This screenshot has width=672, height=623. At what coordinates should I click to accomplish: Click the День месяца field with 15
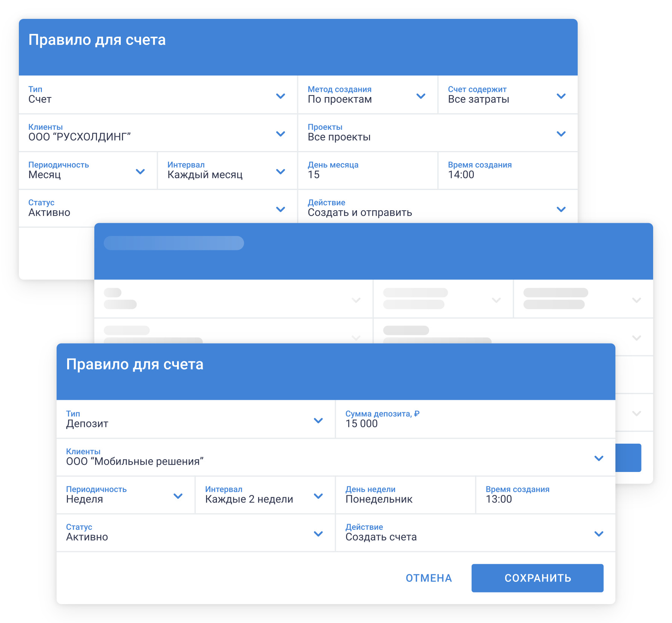tap(367, 171)
